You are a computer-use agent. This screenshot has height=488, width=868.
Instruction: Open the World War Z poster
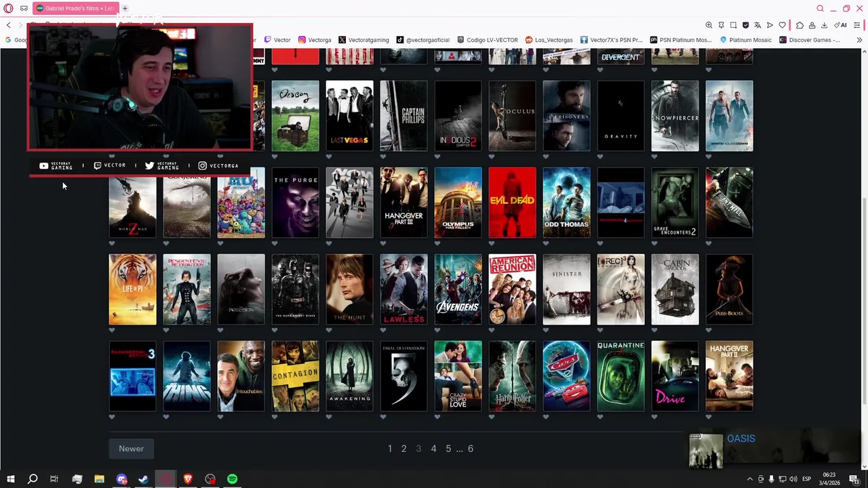(x=133, y=207)
